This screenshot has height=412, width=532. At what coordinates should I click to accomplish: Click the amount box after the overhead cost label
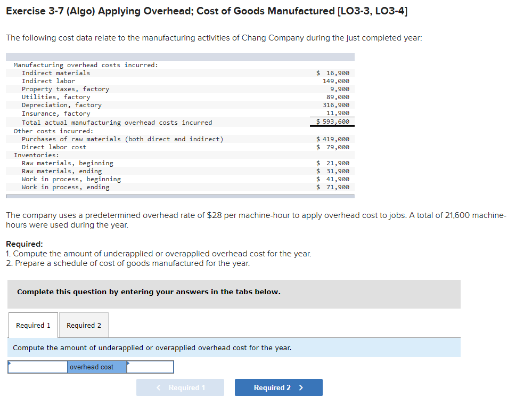(x=150, y=367)
